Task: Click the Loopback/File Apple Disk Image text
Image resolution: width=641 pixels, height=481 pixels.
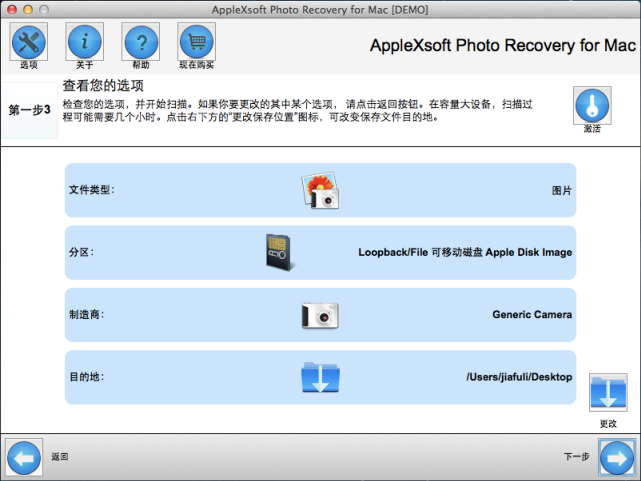Action: [465, 253]
